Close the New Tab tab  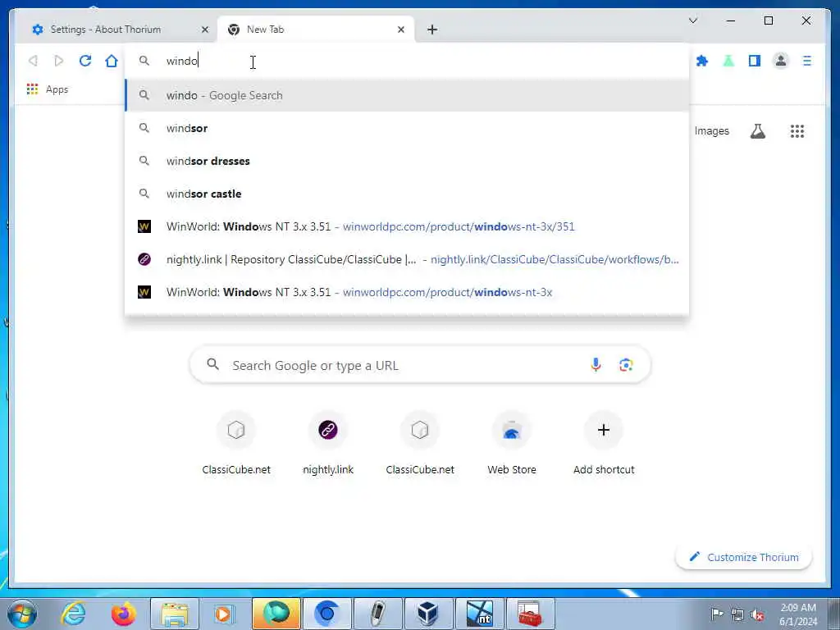pos(400,30)
